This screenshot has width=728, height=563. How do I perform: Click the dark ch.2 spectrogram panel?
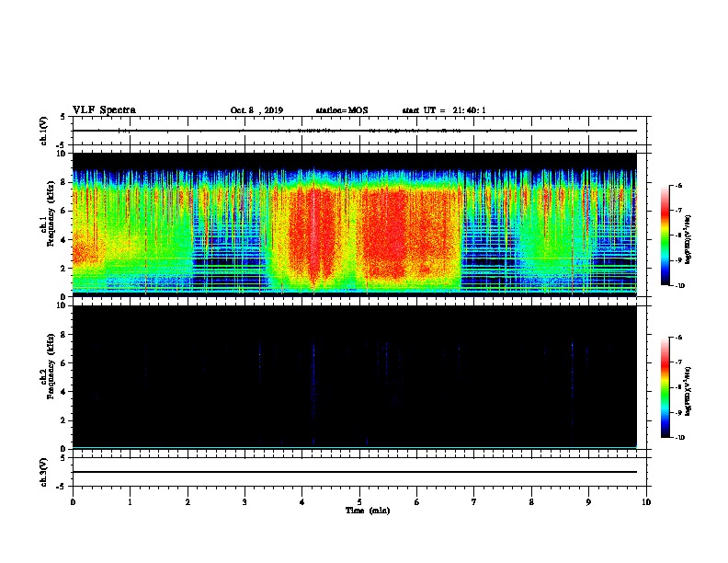(355, 377)
